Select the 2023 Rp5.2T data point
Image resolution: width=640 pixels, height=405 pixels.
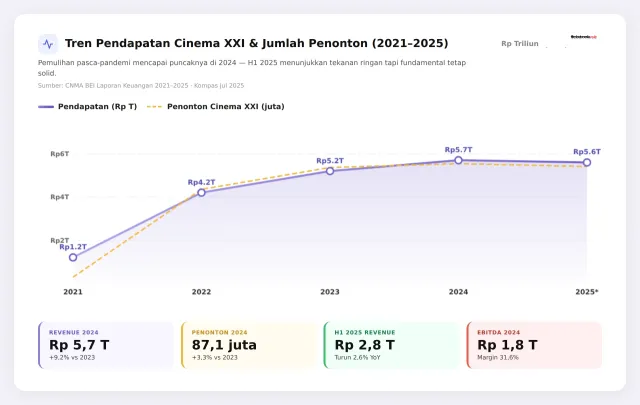pyautogui.click(x=330, y=171)
